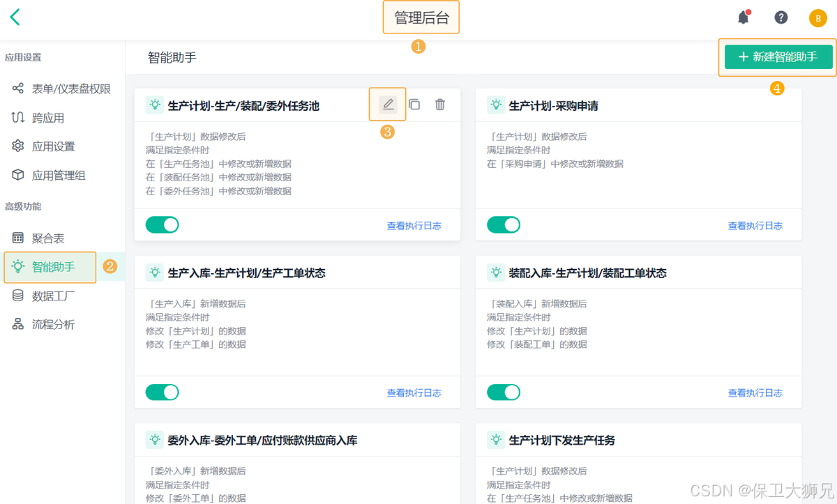Click text 在「委外任务池」中修改或新增数据
The width and height of the screenshot is (837, 504).
point(218,191)
